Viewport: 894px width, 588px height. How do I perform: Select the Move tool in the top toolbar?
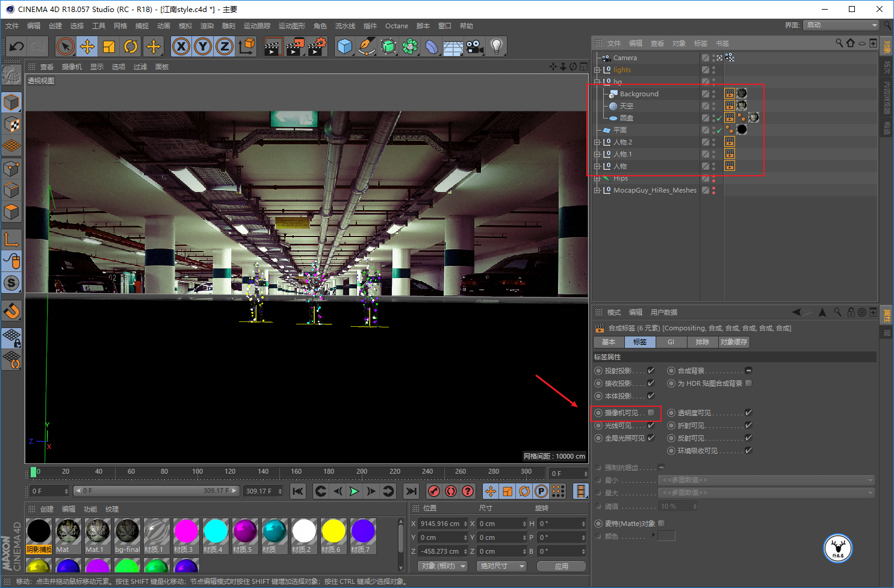coord(87,46)
